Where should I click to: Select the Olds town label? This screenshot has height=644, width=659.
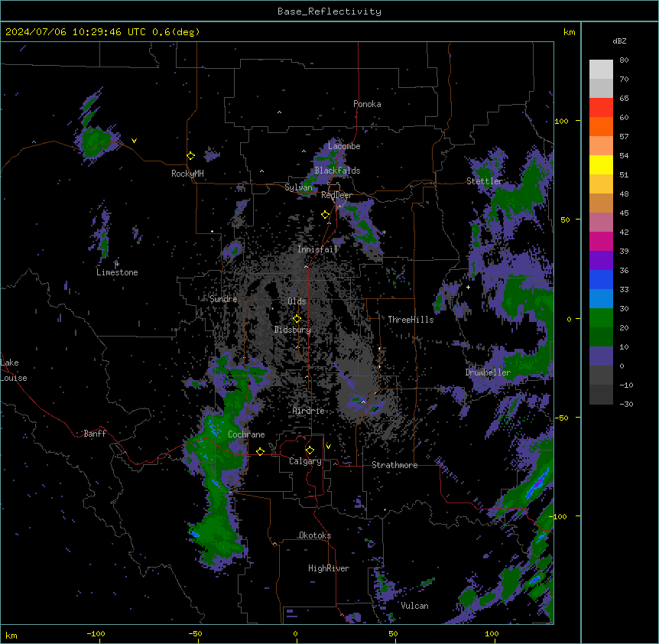(297, 301)
